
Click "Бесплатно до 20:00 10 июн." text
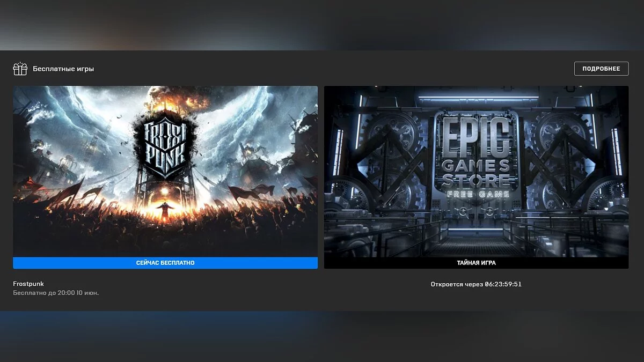pyautogui.click(x=56, y=293)
